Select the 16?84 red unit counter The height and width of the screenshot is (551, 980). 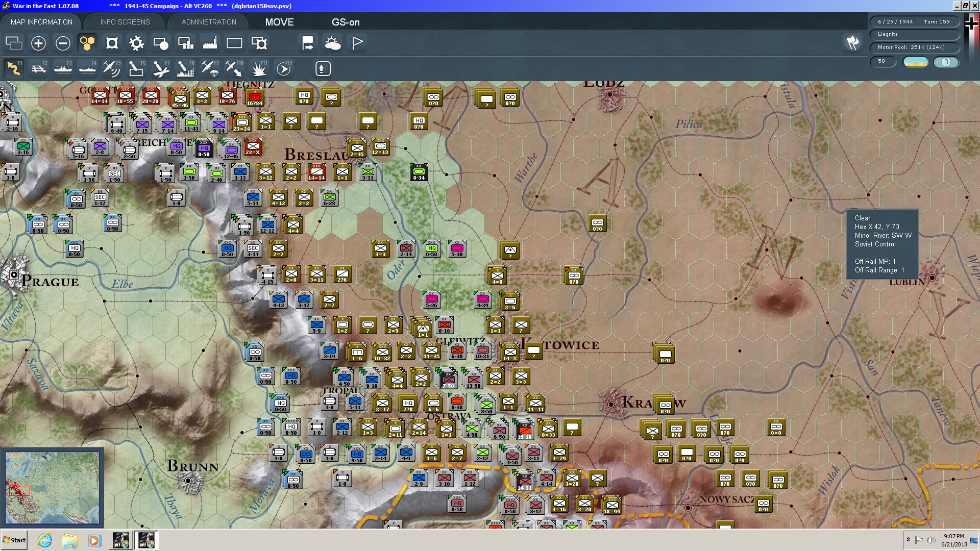click(x=255, y=97)
